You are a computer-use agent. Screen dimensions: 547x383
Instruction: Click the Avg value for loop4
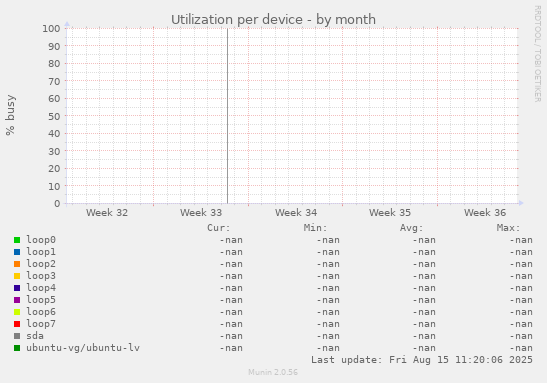point(424,288)
